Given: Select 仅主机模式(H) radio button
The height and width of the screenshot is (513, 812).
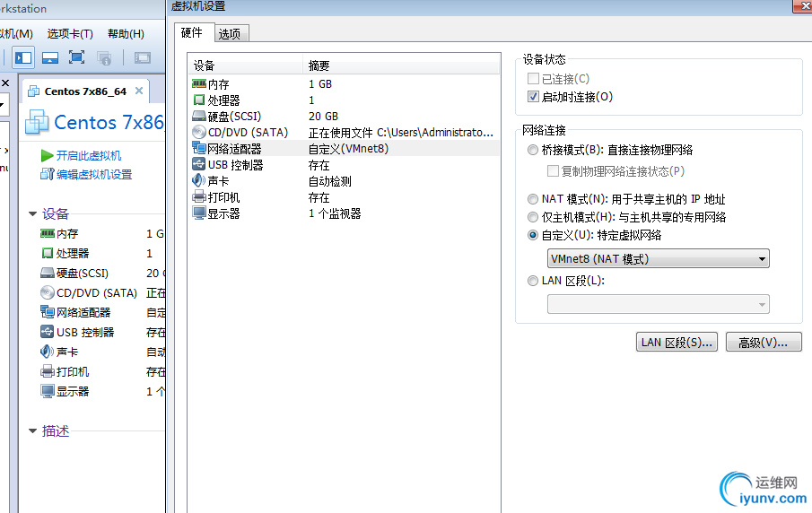Looking at the screenshot, I should [x=533, y=217].
